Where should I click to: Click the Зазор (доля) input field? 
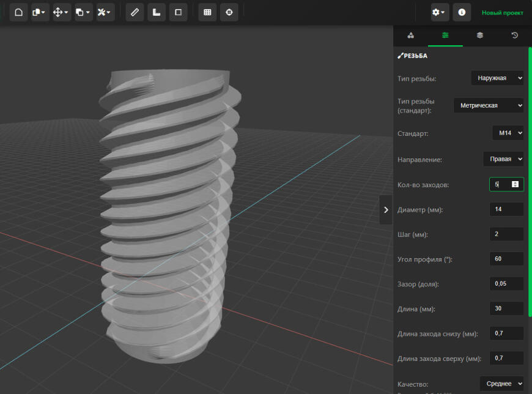pos(506,284)
